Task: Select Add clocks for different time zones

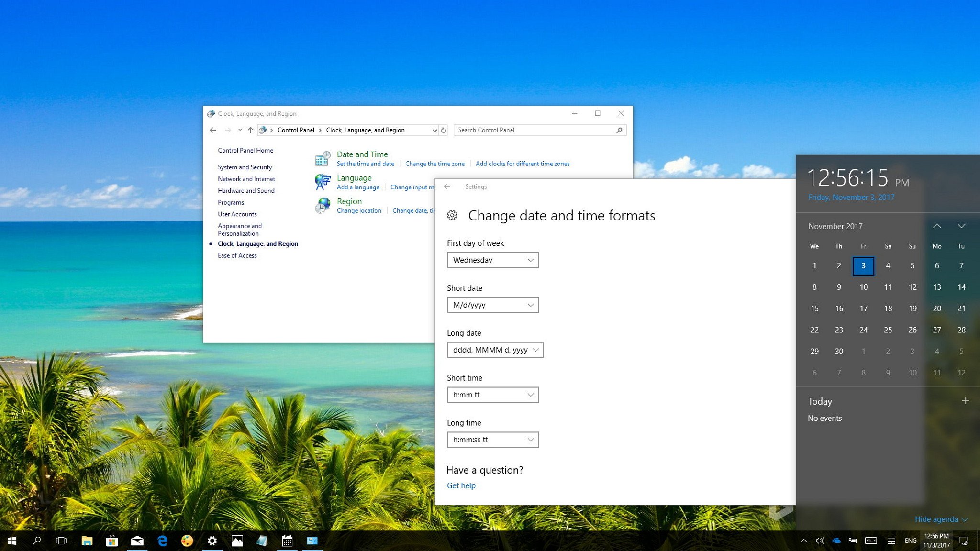Action: point(523,164)
